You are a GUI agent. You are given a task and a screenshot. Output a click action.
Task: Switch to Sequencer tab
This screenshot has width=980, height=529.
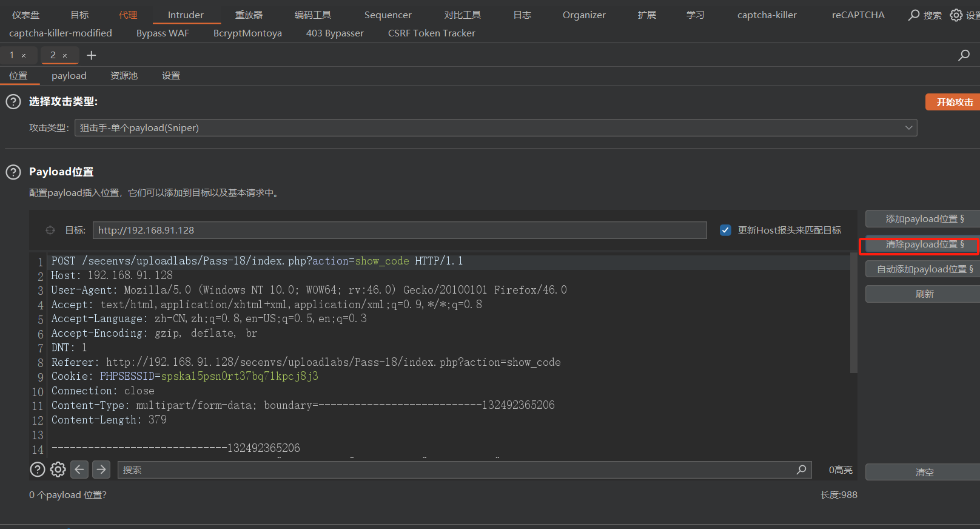[x=388, y=15]
